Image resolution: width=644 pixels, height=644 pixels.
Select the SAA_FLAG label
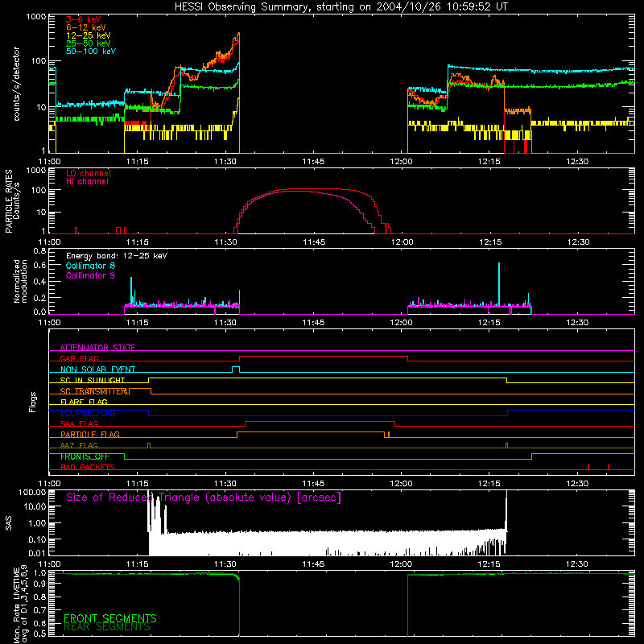[79, 423]
